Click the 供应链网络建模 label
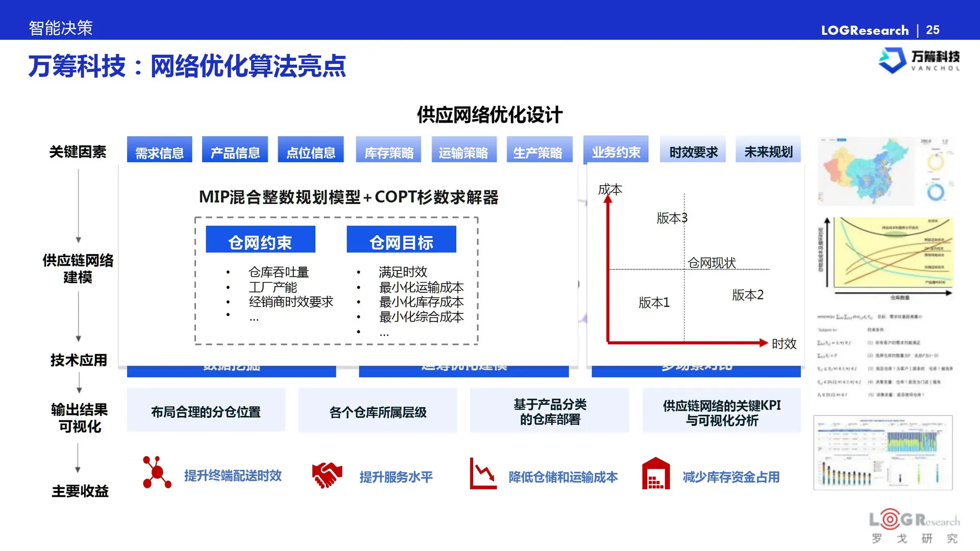 [78, 268]
